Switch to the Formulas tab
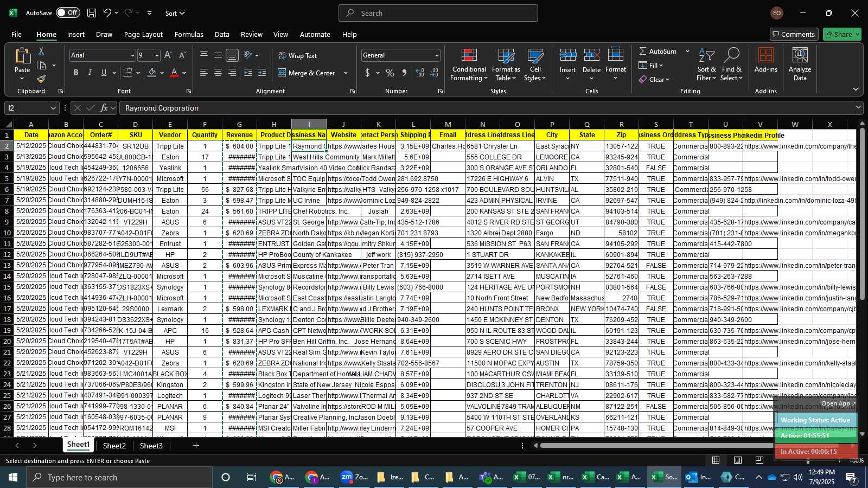868x488 pixels. coord(189,34)
